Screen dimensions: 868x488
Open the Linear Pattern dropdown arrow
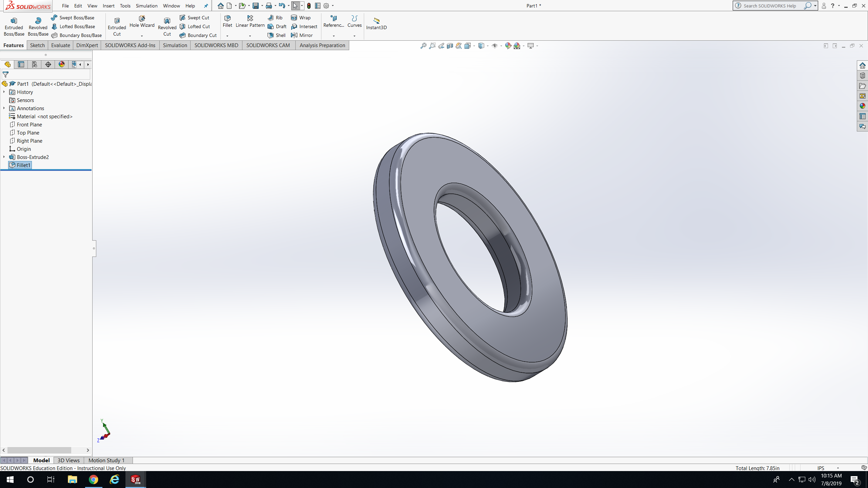pyautogui.click(x=250, y=36)
